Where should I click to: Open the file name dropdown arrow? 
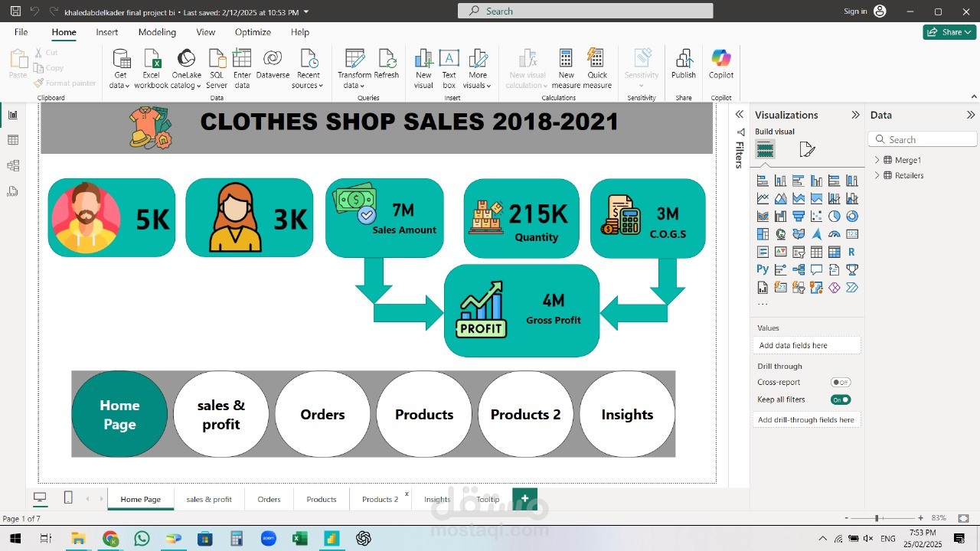(x=306, y=11)
